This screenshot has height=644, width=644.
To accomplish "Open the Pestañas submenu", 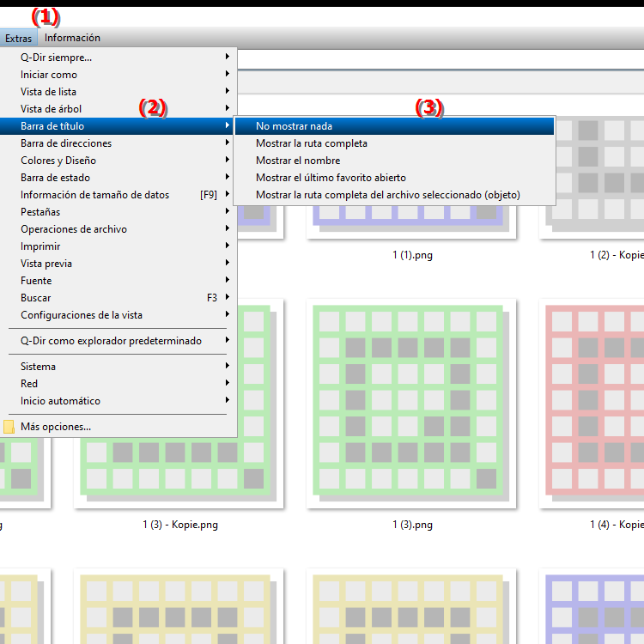I will point(118,212).
